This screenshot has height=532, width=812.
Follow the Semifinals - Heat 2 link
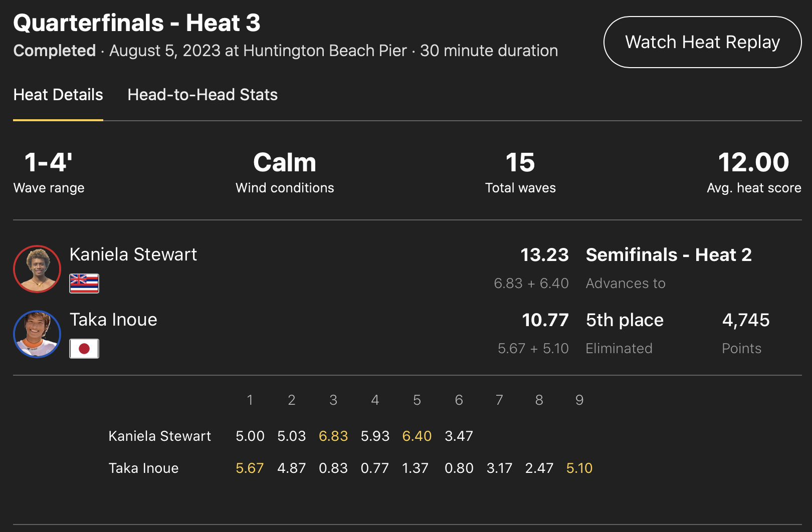pos(669,255)
